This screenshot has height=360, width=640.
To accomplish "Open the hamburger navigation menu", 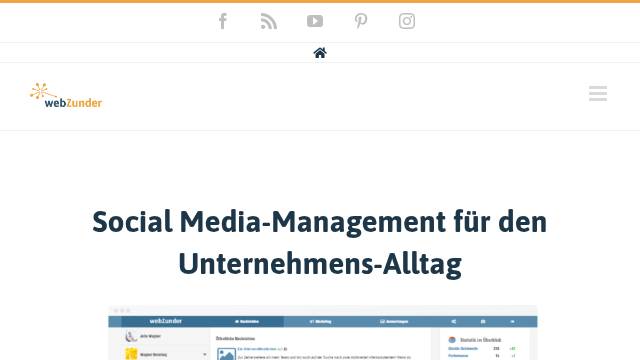I will 598,93.
